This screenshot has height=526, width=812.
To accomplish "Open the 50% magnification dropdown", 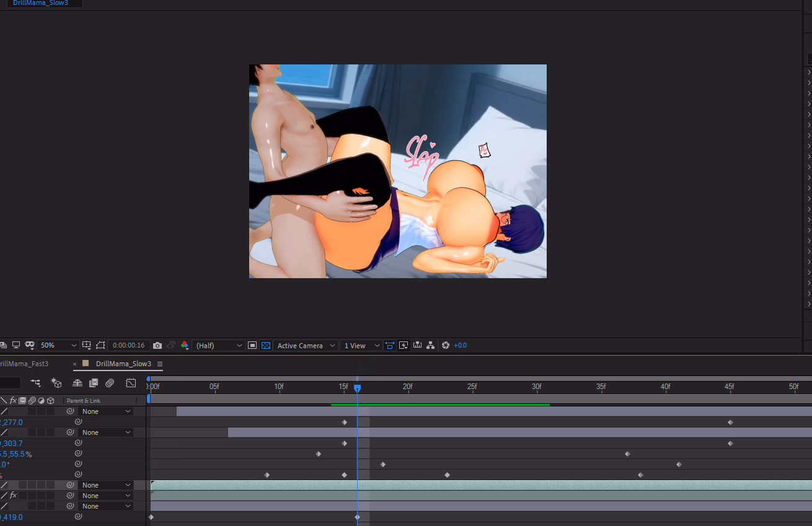I will pyautogui.click(x=58, y=346).
